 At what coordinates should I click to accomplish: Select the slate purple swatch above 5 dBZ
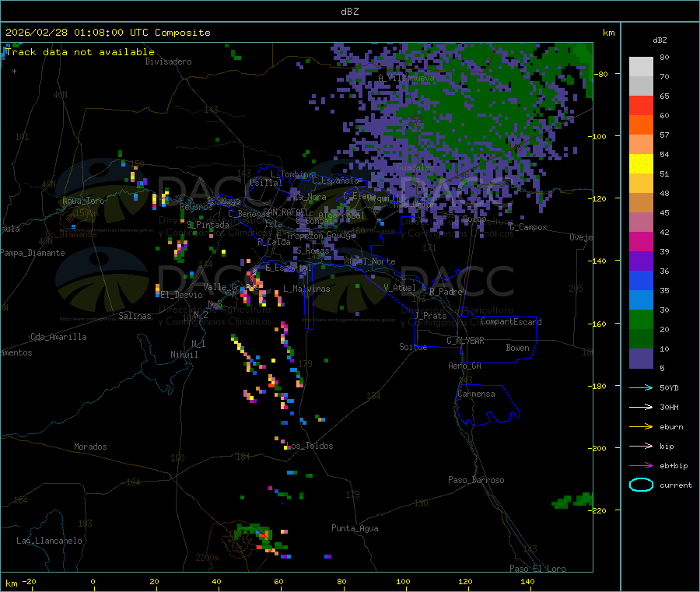click(641, 359)
